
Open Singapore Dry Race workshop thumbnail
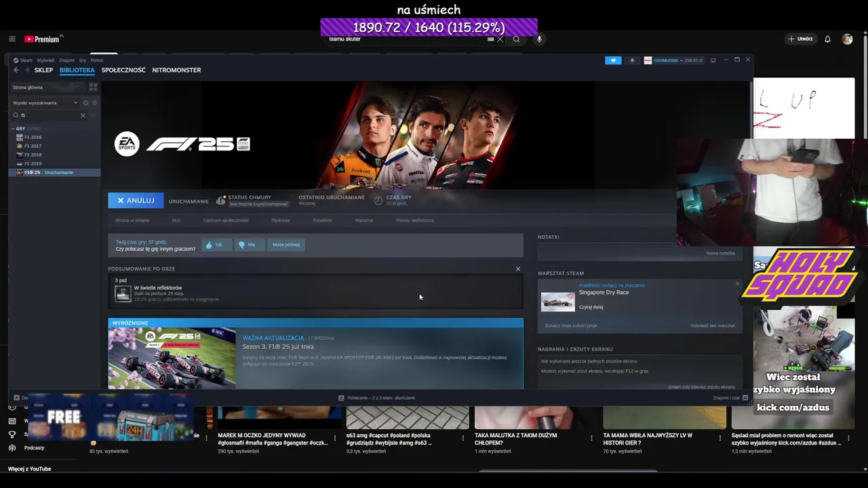[x=558, y=302]
